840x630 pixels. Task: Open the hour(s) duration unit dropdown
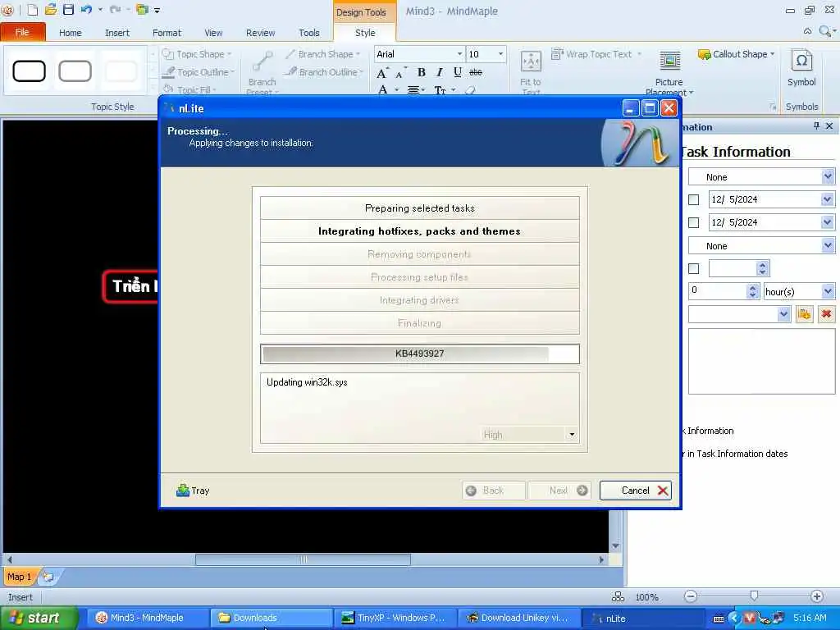(828, 291)
